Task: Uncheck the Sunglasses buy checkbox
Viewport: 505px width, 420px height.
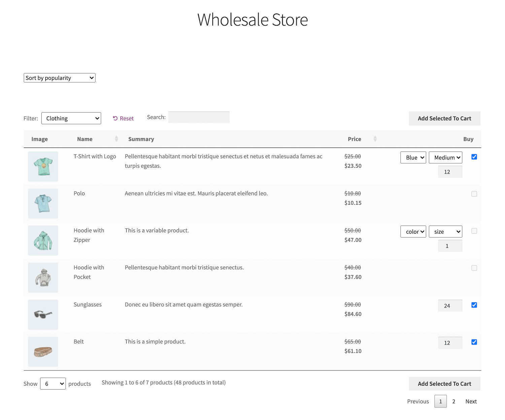Action: coord(474,305)
